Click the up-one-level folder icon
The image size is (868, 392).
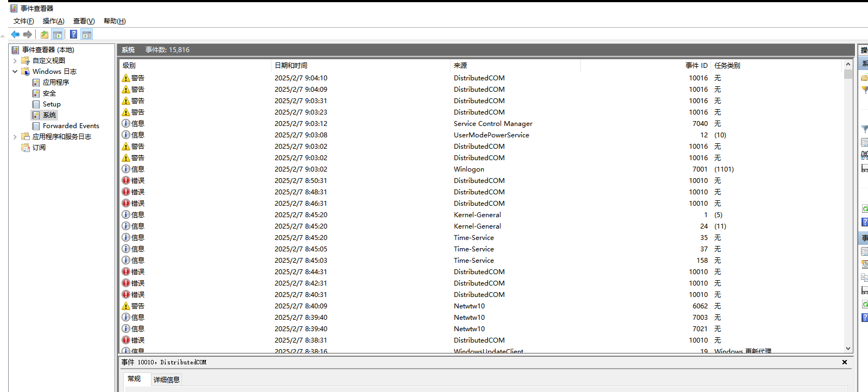tap(45, 35)
